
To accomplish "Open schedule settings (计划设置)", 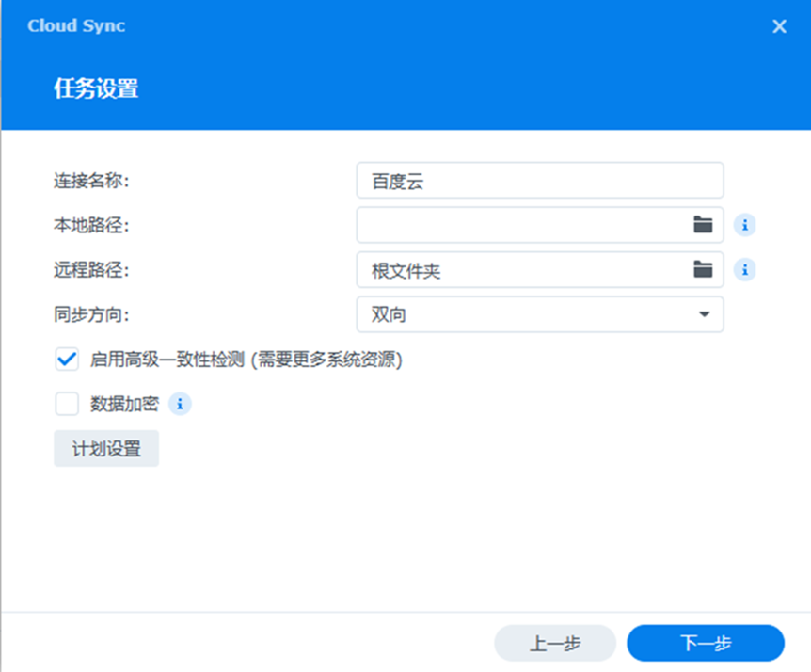I will click(106, 449).
